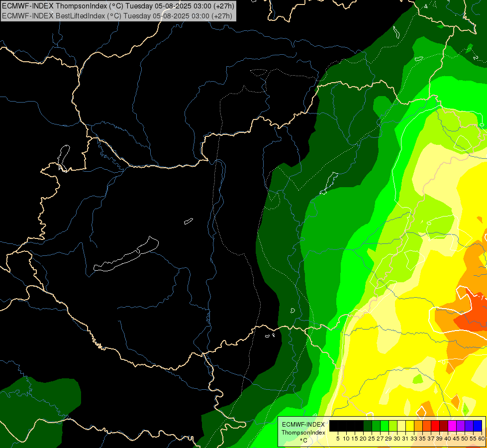The image size is (487, 448).
Task: Click the red-orange 35–37 legend swatch
Action: (426, 426)
